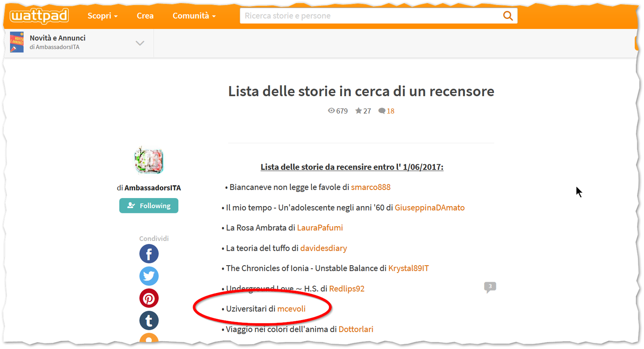This screenshot has width=644, height=349.
Task: Open the Scopri dropdown menu
Action: click(103, 16)
